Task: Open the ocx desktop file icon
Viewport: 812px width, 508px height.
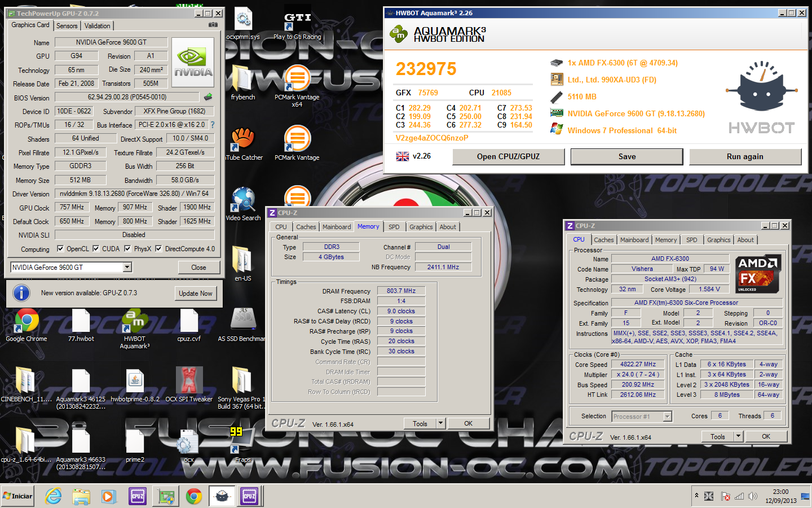Action: 188,446
